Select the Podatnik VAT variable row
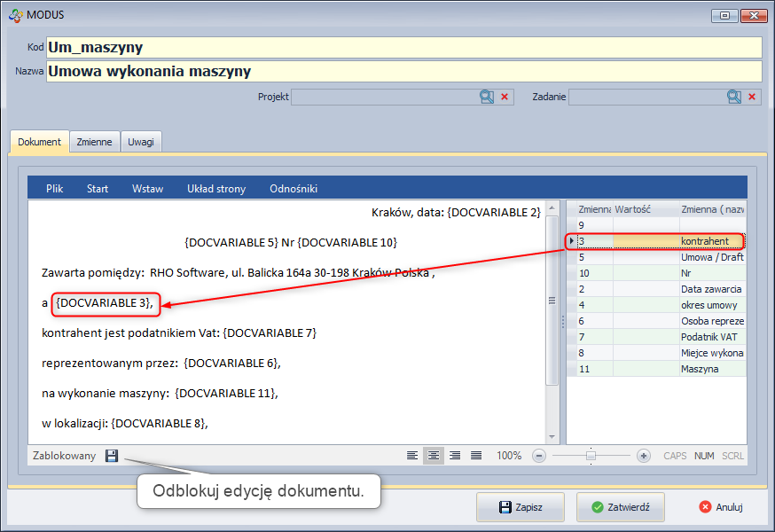 click(656, 337)
